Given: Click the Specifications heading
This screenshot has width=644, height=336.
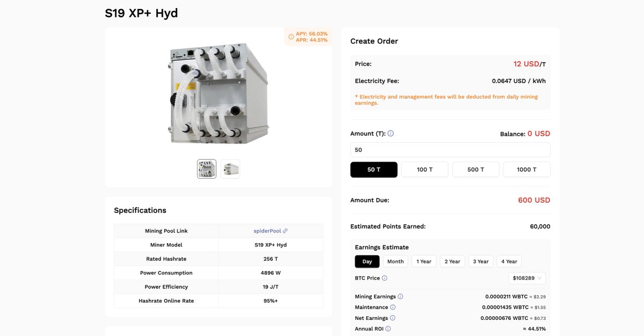Looking at the screenshot, I should [x=140, y=210].
